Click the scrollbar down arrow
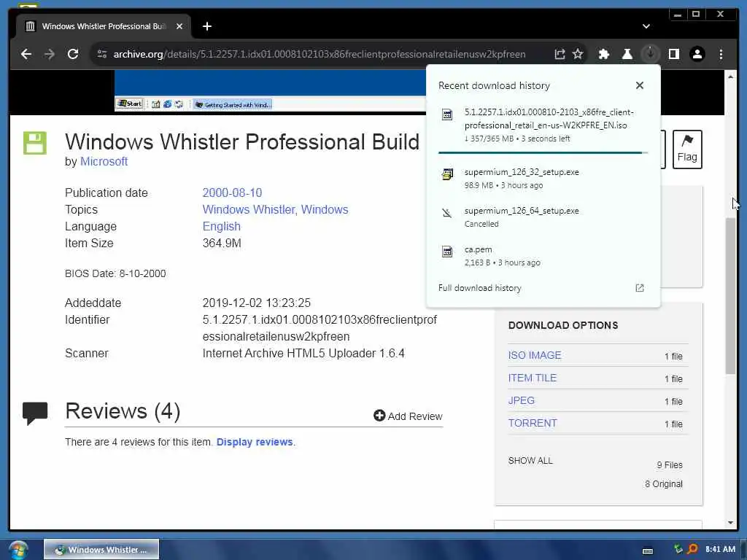 (x=730, y=522)
